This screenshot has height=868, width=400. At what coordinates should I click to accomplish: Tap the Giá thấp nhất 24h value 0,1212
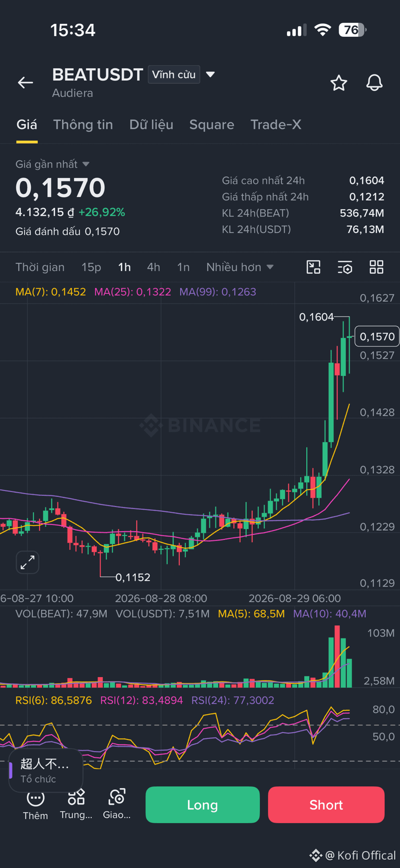[367, 197]
